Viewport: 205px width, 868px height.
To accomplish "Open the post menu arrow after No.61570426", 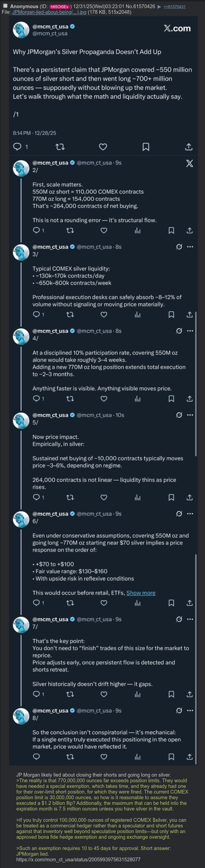I will click(x=159, y=7).
